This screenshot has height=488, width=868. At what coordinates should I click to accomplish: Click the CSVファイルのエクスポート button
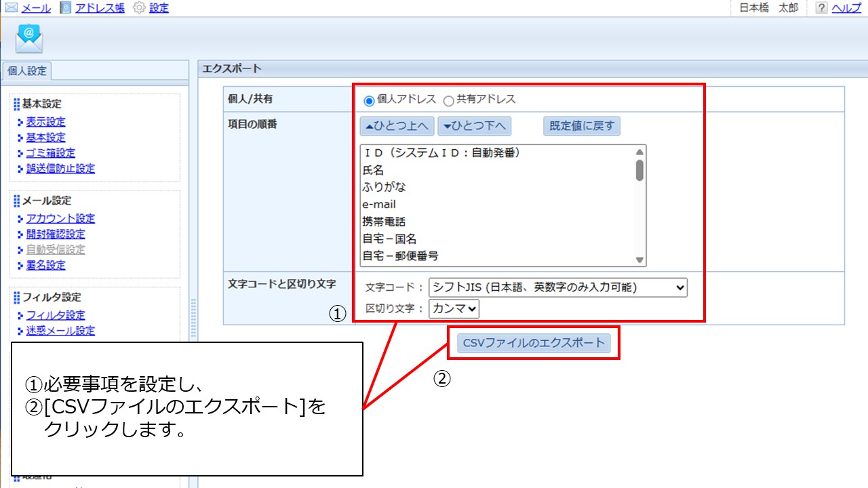[x=534, y=343]
